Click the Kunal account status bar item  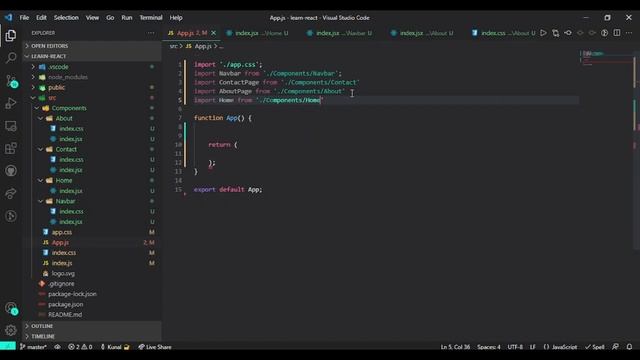pos(115,347)
